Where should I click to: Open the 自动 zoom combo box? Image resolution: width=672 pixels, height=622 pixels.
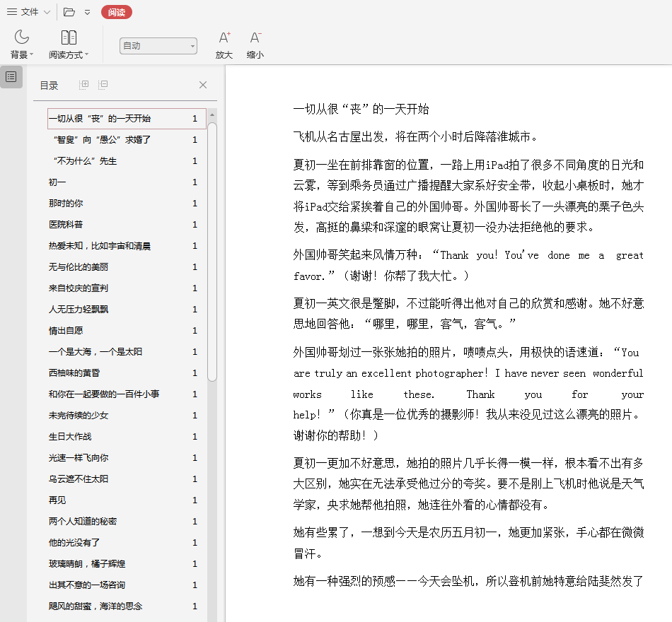coord(158,46)
